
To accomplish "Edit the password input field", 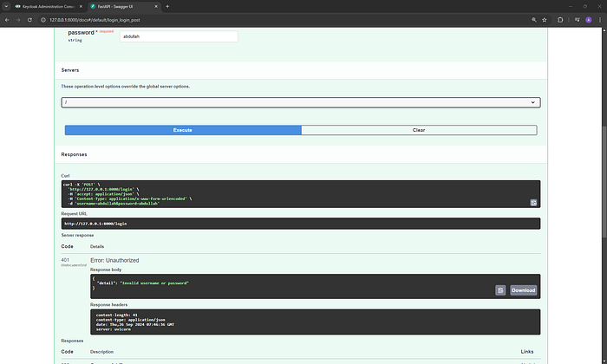I will (x=179, y=36).
